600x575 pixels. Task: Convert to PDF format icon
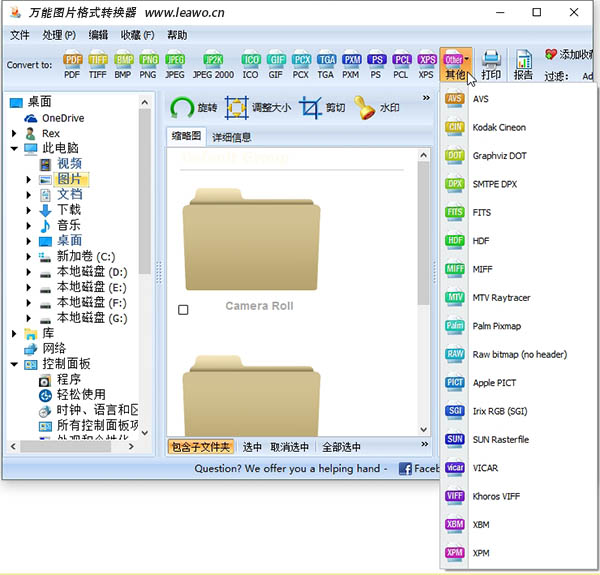pyautogui.click(x=72, y=64)
